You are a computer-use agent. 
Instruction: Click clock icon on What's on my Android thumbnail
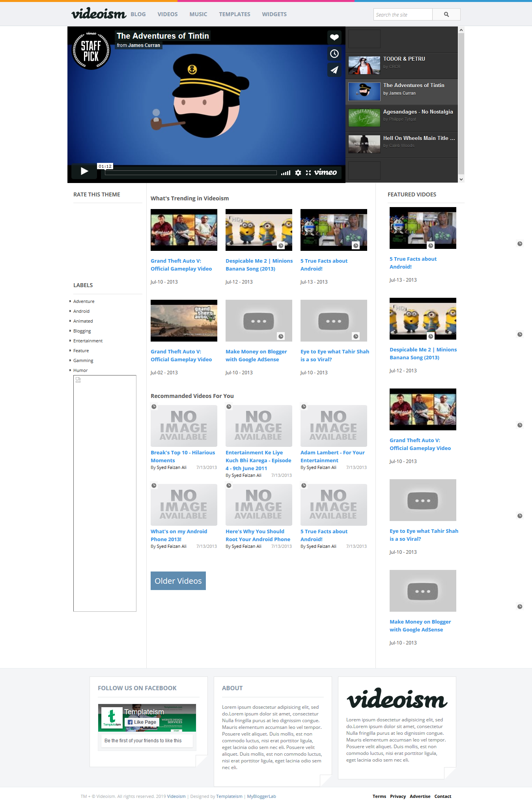[x=154, y=486]
